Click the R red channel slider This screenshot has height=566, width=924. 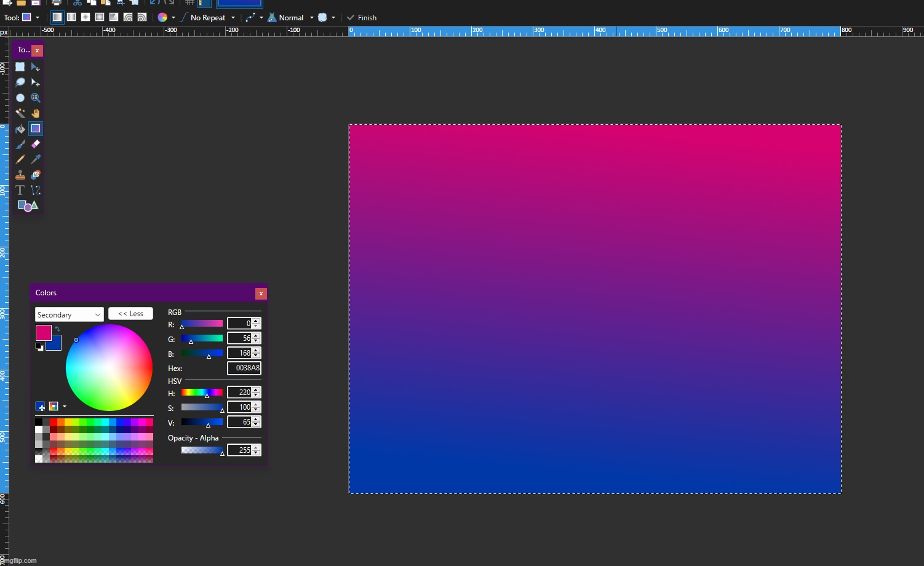tap(202, 324)
